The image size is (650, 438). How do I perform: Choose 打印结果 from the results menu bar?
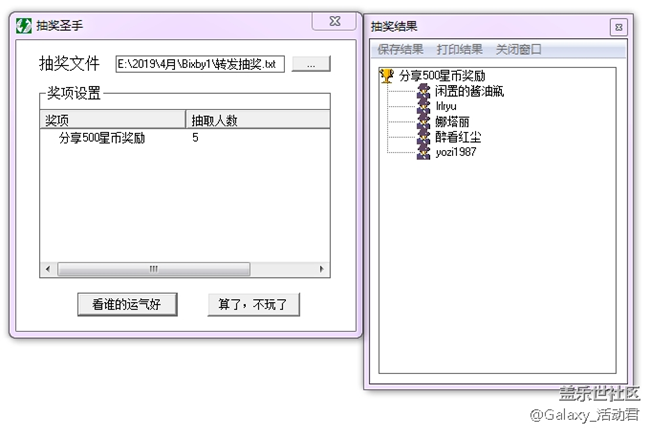459,49
